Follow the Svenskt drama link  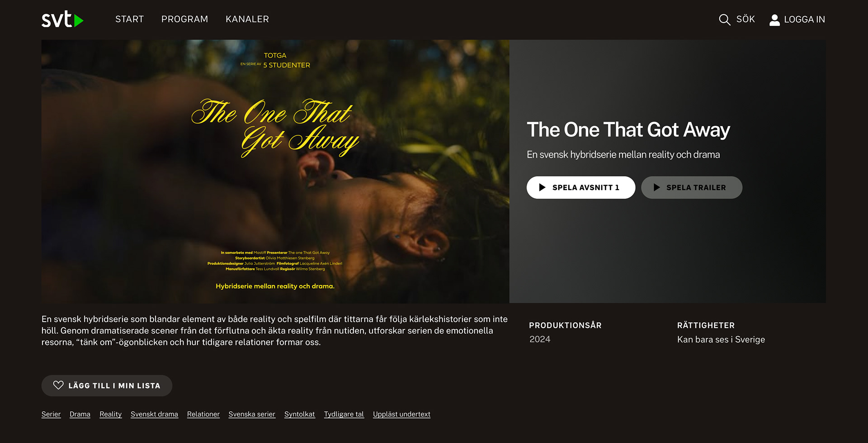(154, 414)
